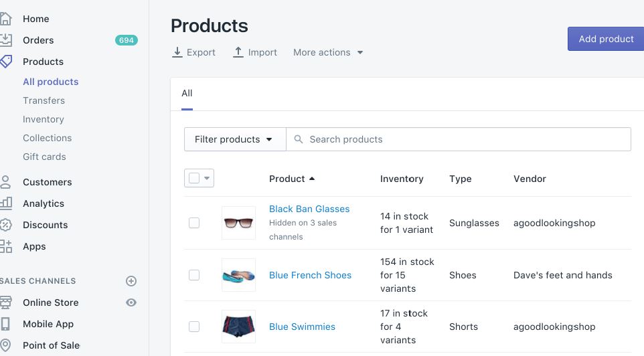
Task: Focus the Search products field
Action: click(459, 139)
